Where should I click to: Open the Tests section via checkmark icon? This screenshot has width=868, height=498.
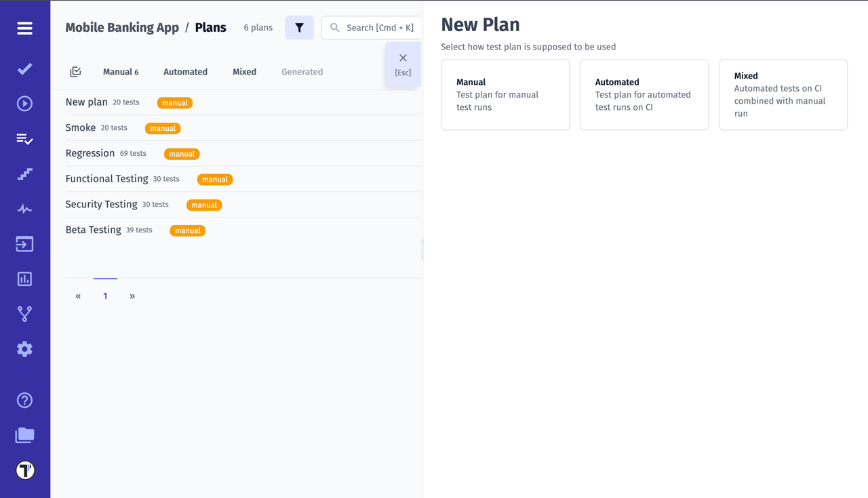point(24,68)
